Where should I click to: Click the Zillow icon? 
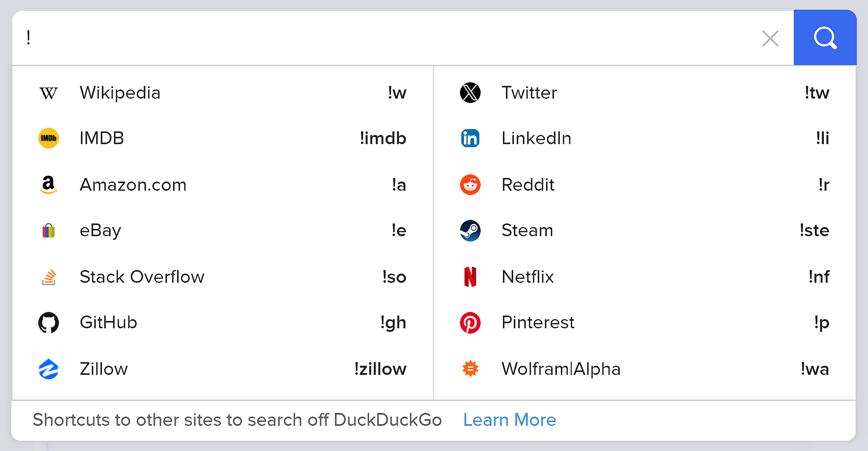pyautogui.click(x=49, y=369)
